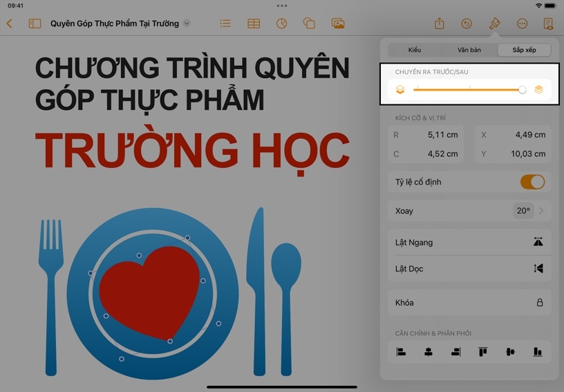Screen dimensions: 564x392
Task: Open the insert table icon
Action: tap(254, 24)
